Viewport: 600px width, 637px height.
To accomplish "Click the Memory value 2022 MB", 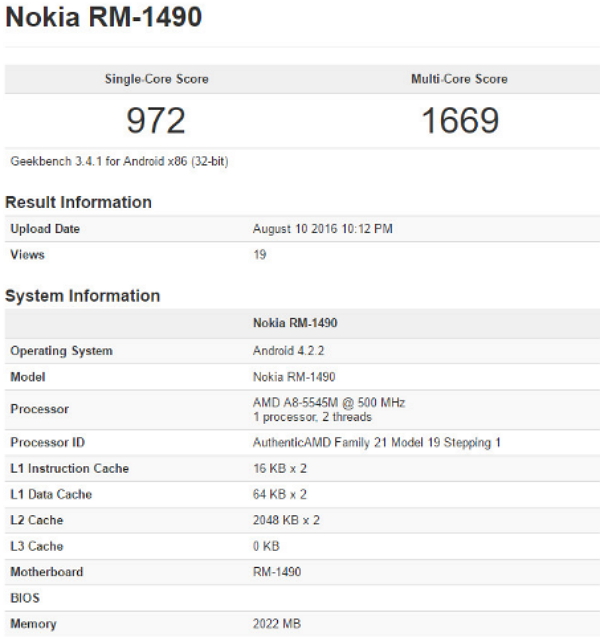I will pos(277,624).
